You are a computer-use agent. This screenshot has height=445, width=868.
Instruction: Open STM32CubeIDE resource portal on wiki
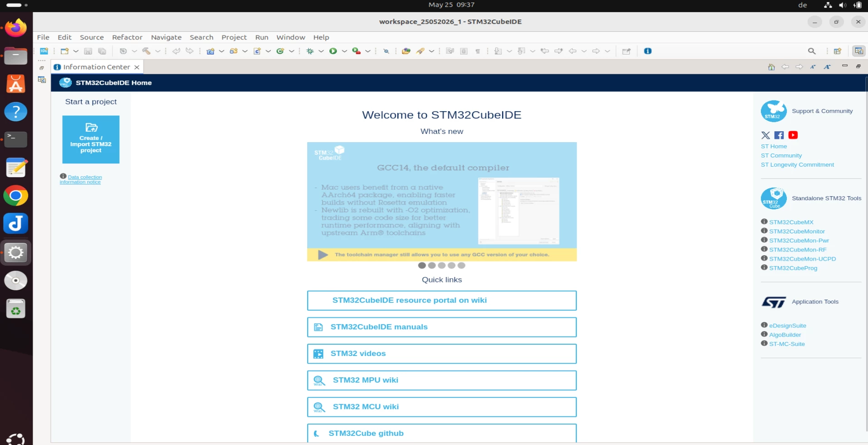(442, 301)
